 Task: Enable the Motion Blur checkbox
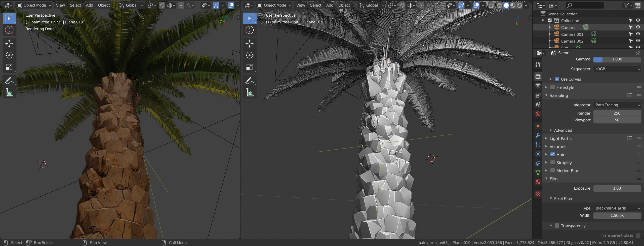coord(552,171)
